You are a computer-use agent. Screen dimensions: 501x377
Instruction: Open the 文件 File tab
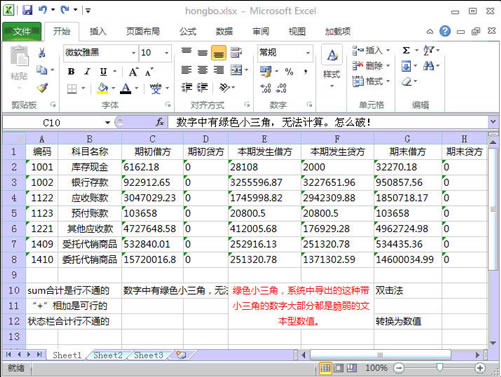(22, 32)
